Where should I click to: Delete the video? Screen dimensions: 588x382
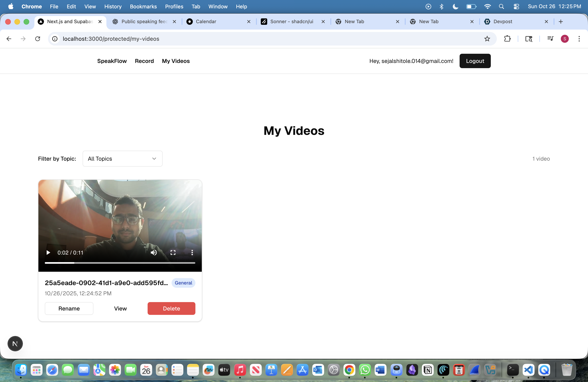pyautogui.click(x=171, y=308)
